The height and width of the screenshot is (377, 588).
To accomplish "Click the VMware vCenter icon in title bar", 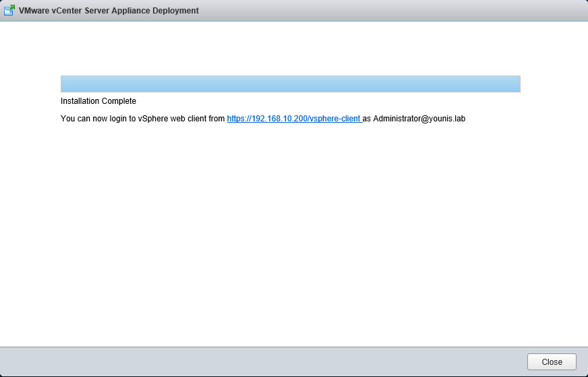I will point(9,11).
